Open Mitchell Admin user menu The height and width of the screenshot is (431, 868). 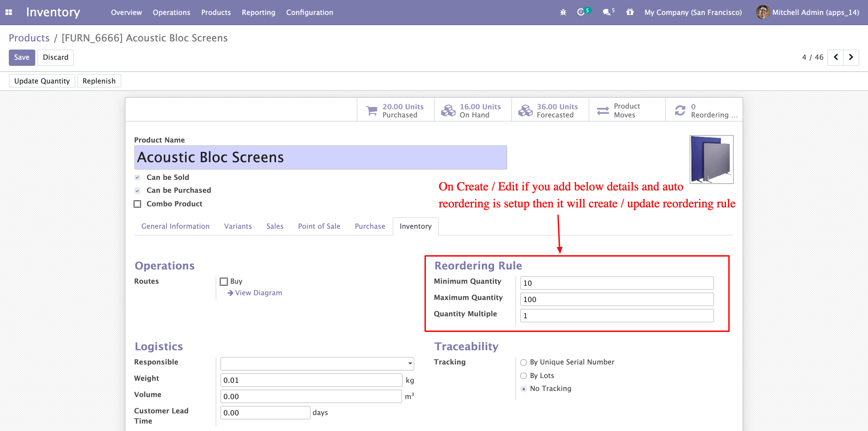click(x=808, y=12)
